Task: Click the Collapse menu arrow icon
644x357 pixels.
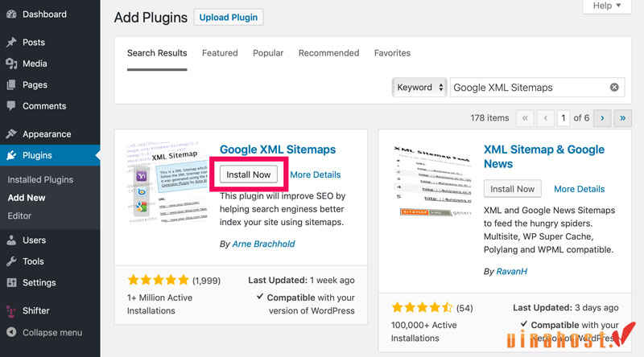Action: click(x=11, y=332)
